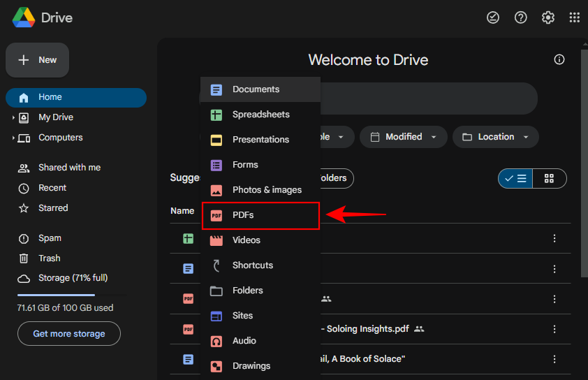Switch to list layout view

[x=515, y=179]
